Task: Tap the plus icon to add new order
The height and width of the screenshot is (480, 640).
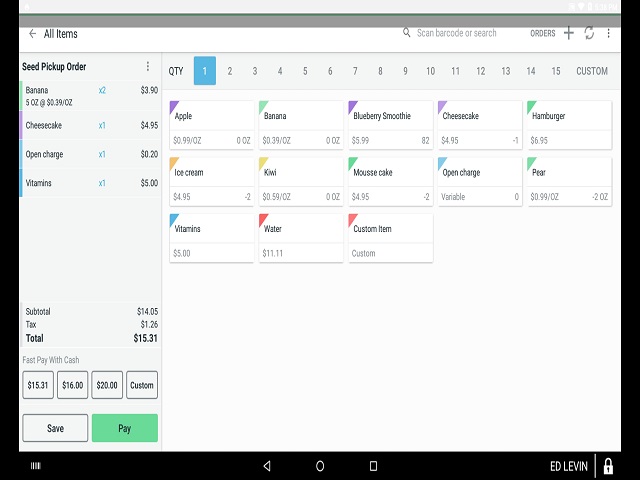Action: click(569, 33)
